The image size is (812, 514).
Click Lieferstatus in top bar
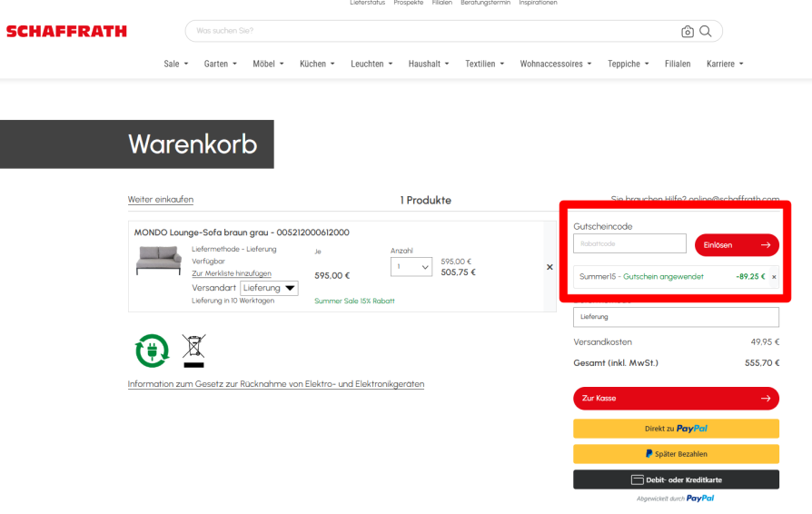click(x=367, y=3)
